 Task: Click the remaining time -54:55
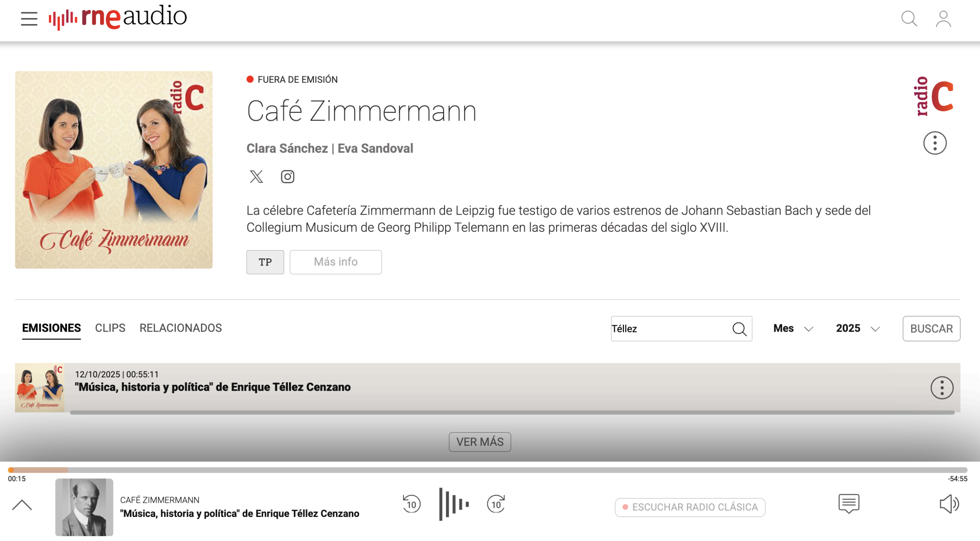click(x=957, y=479)
